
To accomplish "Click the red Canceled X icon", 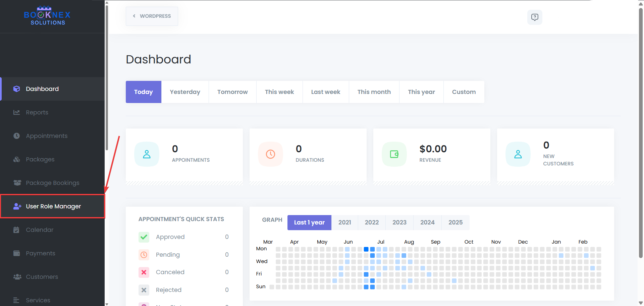I will point(144,272).
